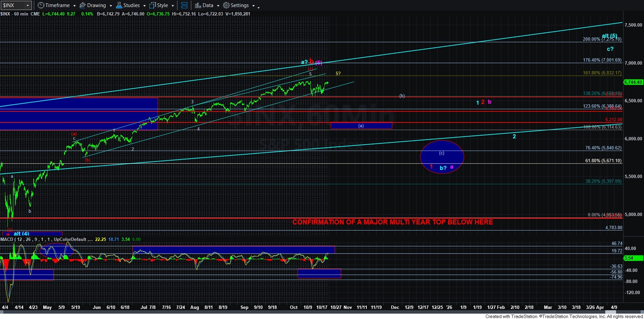Click the green MACD value 3.54 marker
The image size is (644, 319).
pos(633,258)
